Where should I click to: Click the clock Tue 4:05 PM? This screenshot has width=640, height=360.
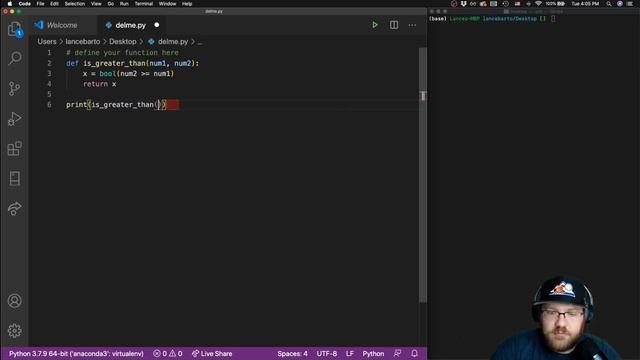coord(585,4)
